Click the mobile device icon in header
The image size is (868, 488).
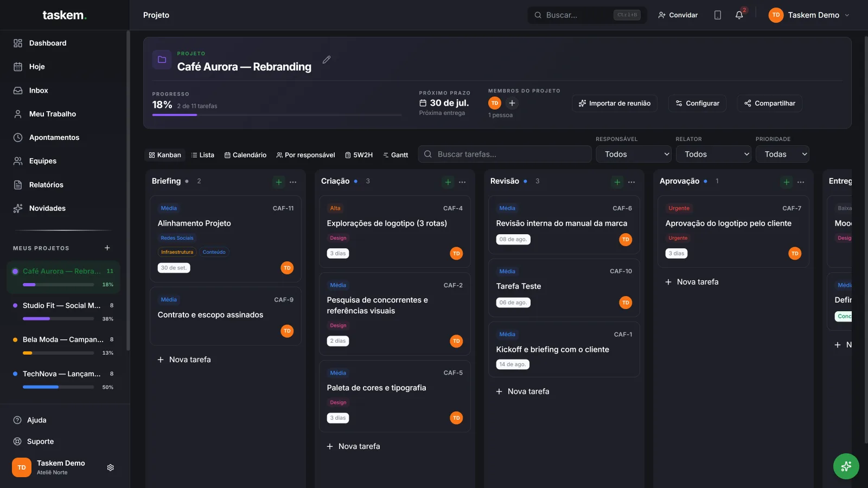coord(718,15)
